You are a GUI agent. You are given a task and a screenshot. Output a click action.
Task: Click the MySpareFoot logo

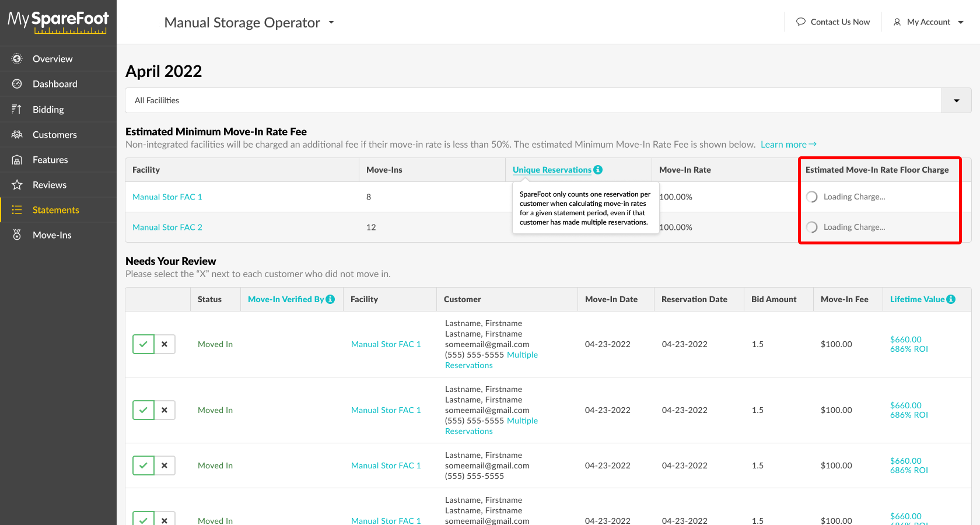point(58,22)
